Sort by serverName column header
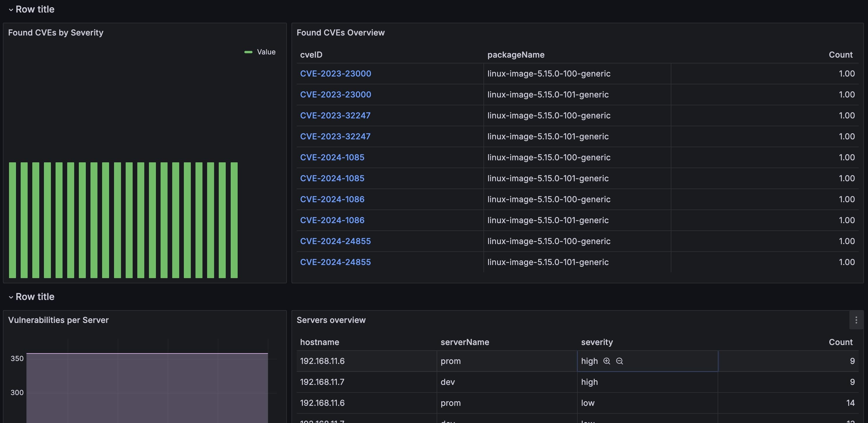The height and width of the screenshot is (423, 868). pyautogui.click(x=465, y=342)
